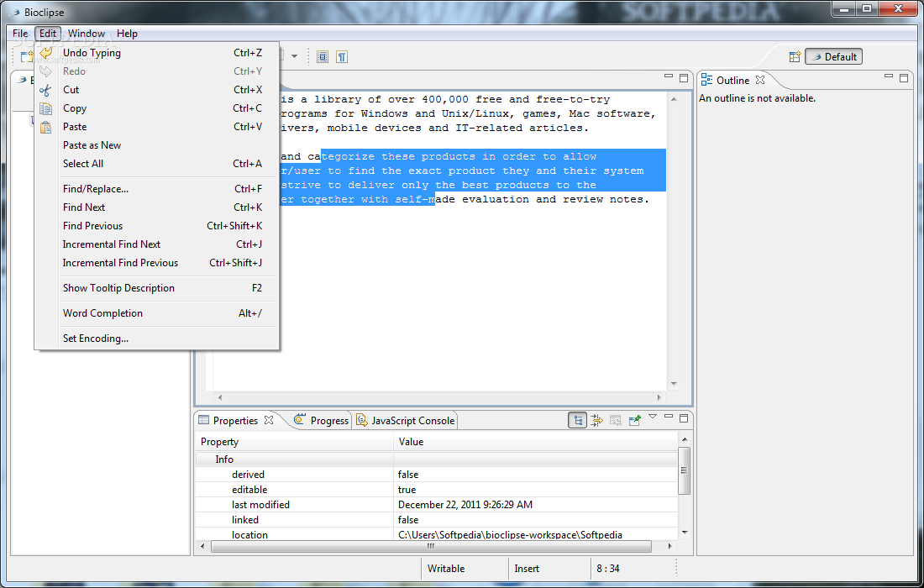Close the open Edit menu
This screenshot has width=924, height=588.
48,34
